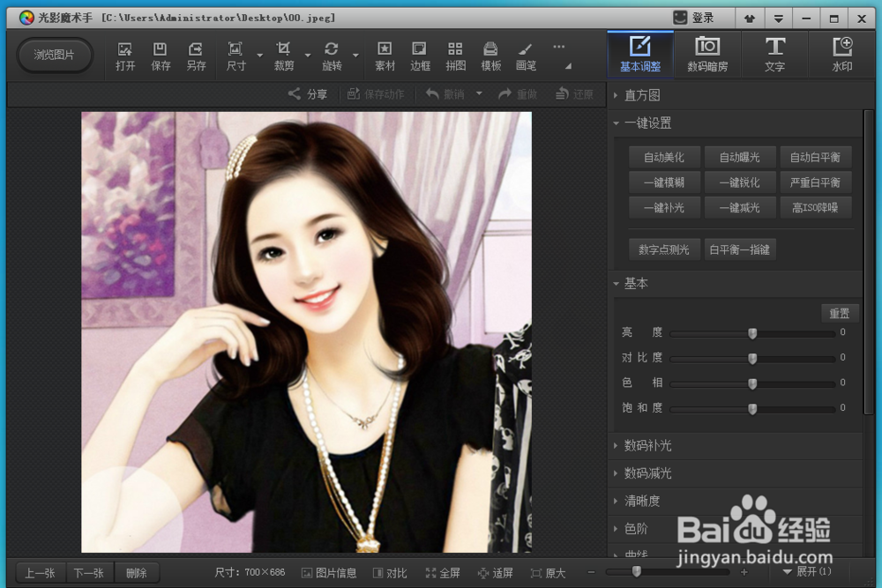Click the zoom out minus icon

[x=591, y=572]
